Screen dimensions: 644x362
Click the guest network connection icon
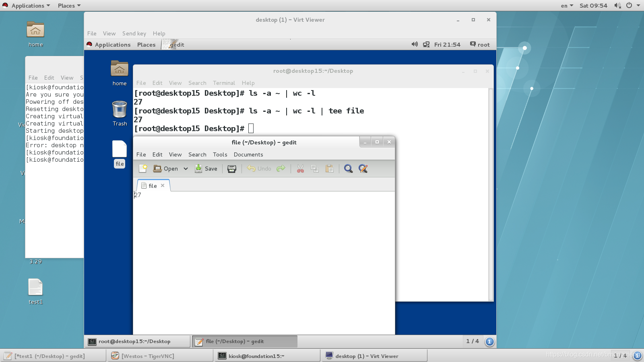[x=426, y=45]
